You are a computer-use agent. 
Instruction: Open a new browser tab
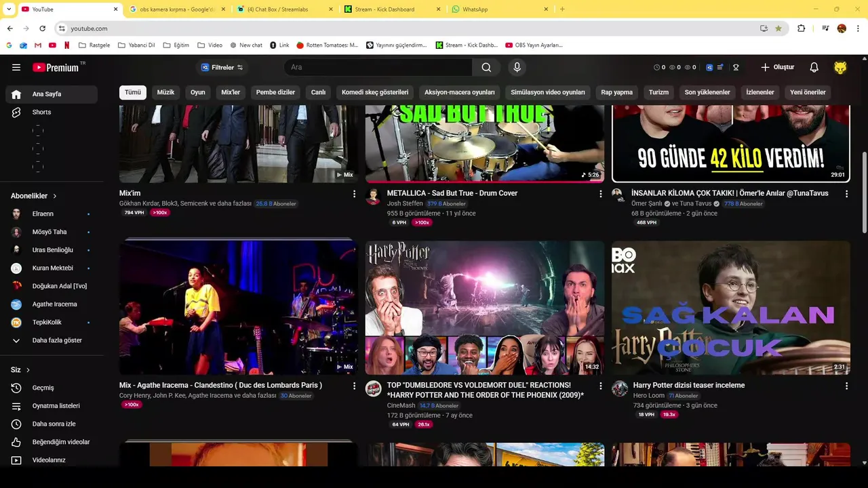[x=562, y=9]
